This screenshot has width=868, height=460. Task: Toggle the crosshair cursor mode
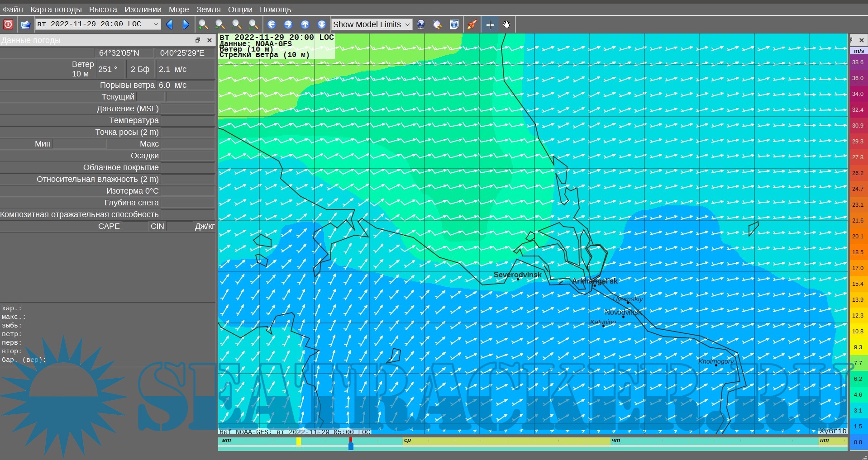click(490, 24)
